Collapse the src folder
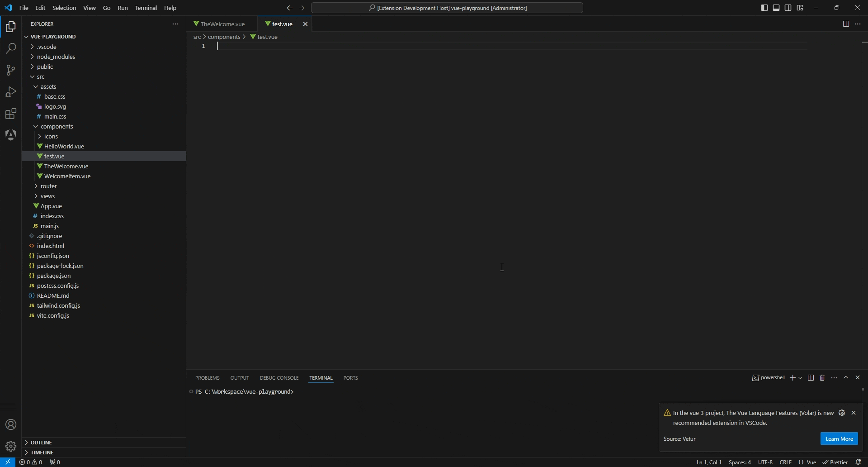Viewport: 868px width, 467px height. [104, 77]
